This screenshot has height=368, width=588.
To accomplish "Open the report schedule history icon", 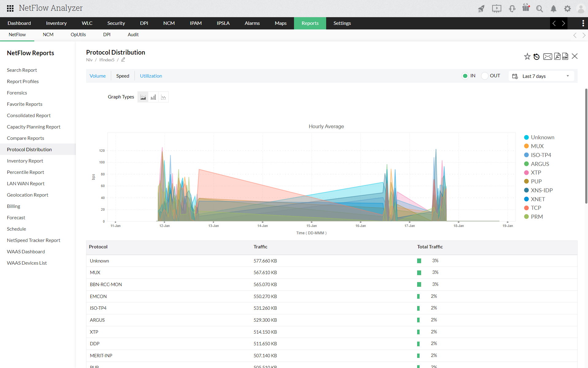I will (x=536, y=56).
